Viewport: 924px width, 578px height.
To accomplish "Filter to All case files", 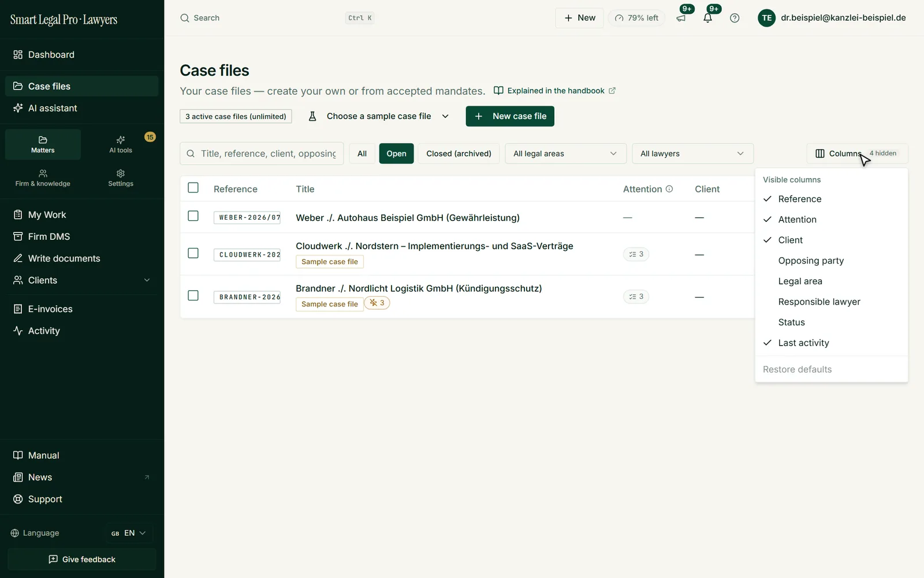I will pyautogui.click(x=362, y=154).
